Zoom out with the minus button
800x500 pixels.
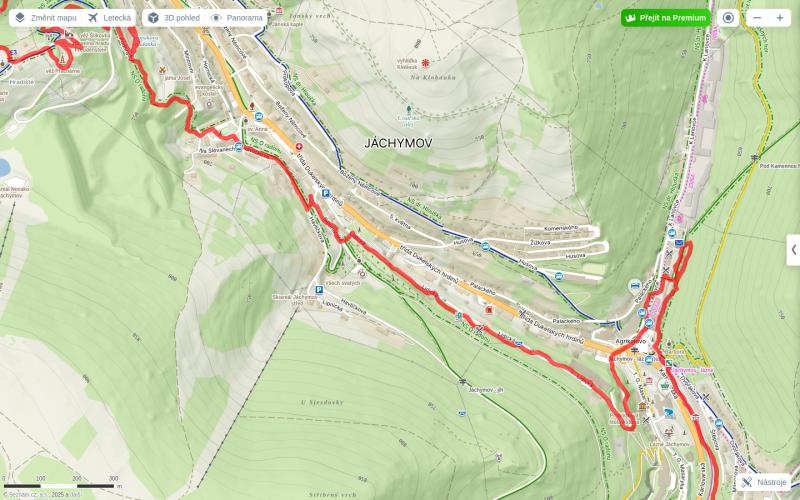tap(757, 18)
